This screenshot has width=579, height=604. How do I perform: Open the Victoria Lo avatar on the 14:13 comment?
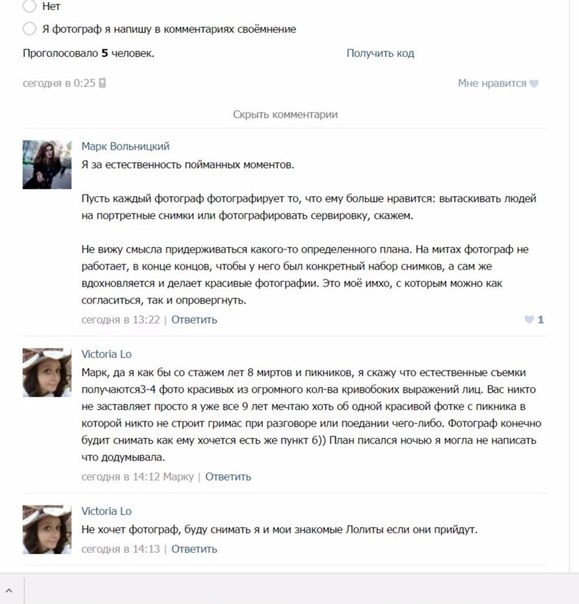tap(47, 530)
